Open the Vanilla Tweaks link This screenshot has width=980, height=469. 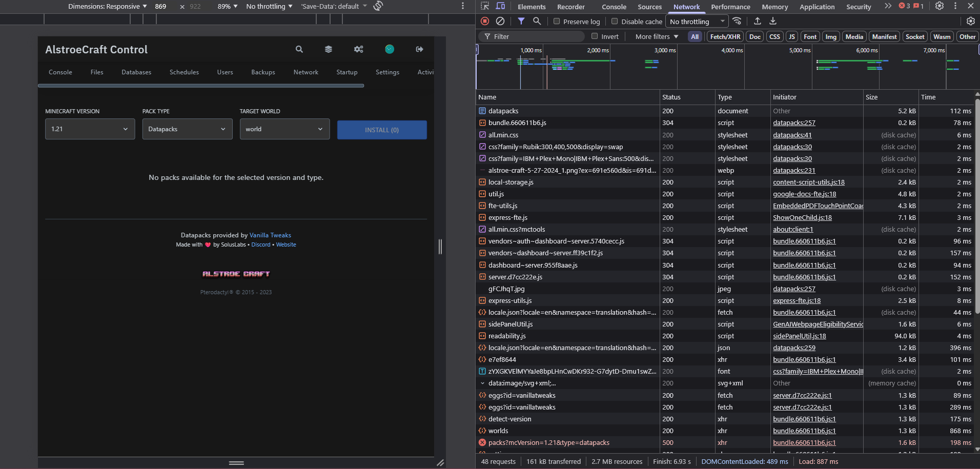pos(270,235)
